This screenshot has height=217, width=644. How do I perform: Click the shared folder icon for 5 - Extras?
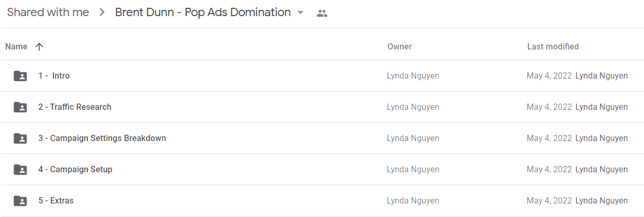[20, 201]
